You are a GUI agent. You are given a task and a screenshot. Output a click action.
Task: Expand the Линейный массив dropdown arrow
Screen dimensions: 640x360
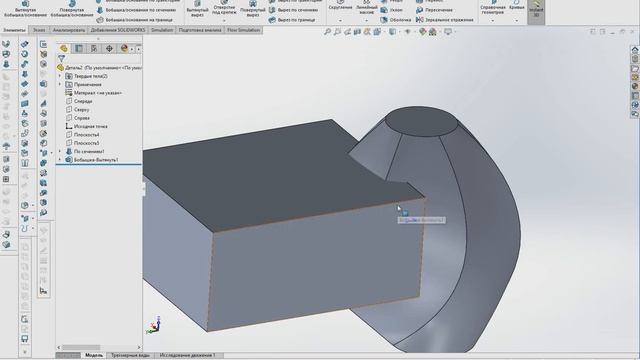tap(366, 20)
